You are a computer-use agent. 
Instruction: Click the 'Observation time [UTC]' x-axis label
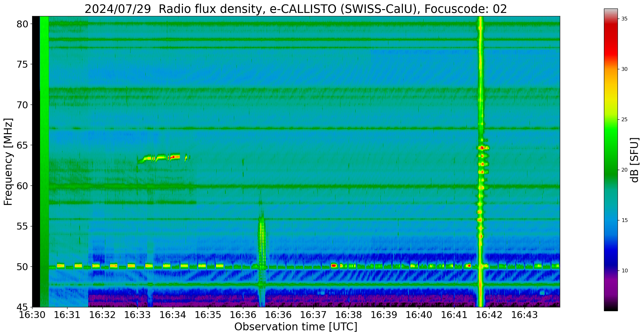[296, 327]
